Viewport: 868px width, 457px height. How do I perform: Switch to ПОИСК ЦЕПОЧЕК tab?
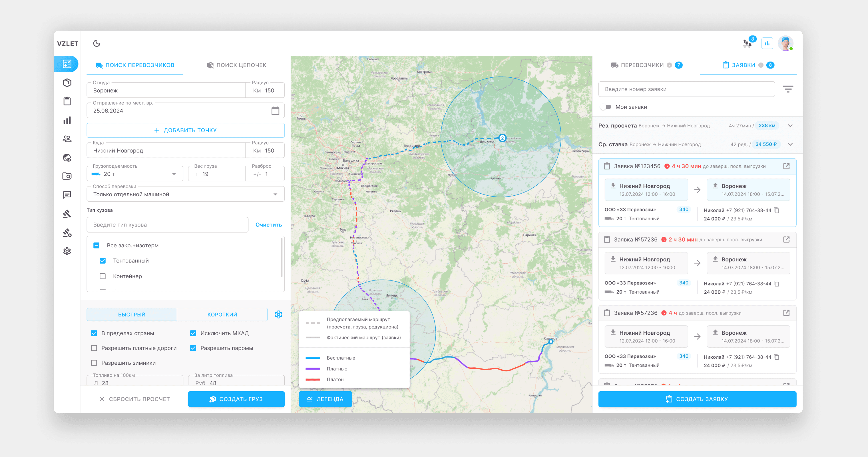tap(236, 65)
